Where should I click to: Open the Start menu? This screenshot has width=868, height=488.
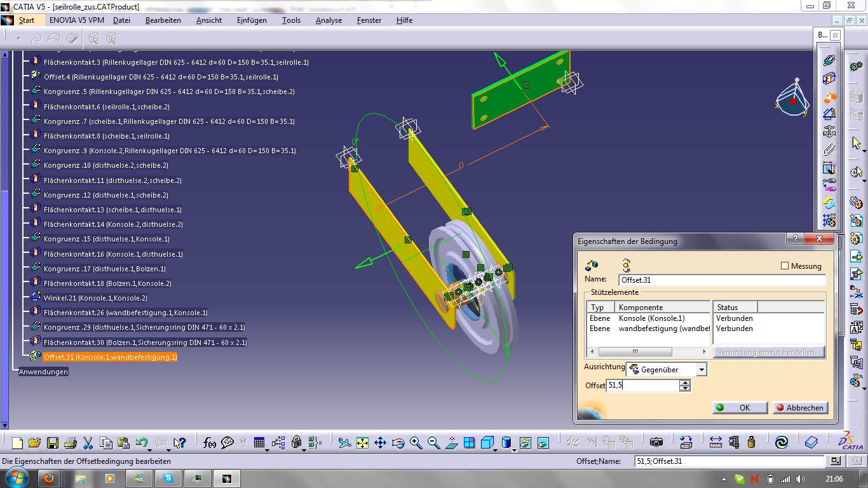pyautogui.click(x=27, y=20)
